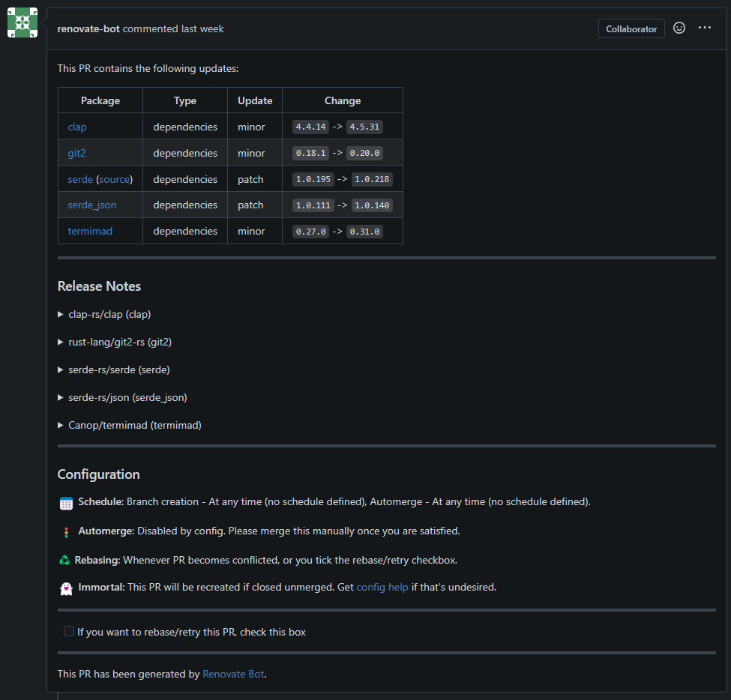Select clap new version 4.5.31

click(364, 127)
